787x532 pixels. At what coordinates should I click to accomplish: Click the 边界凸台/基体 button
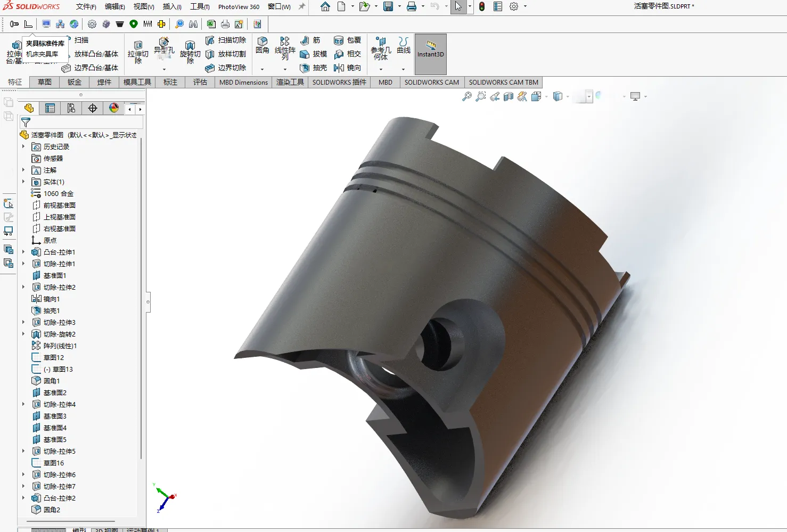[x=90, y=68]
